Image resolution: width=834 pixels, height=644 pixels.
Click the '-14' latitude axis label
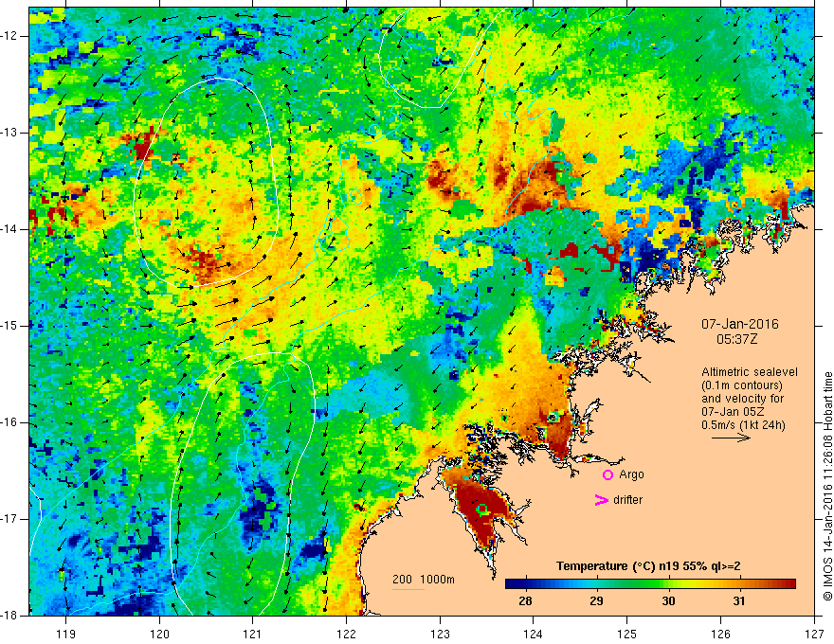click(9, 229)
